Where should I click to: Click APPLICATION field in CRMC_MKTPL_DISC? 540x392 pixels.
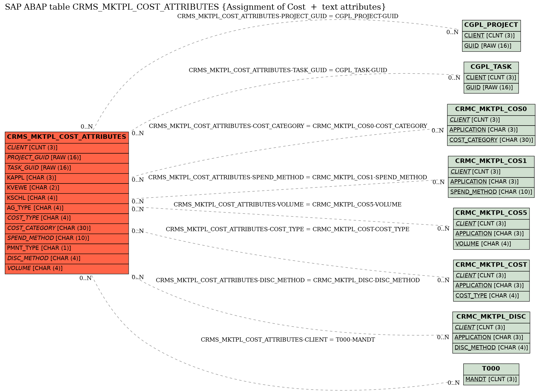[491, 338]
